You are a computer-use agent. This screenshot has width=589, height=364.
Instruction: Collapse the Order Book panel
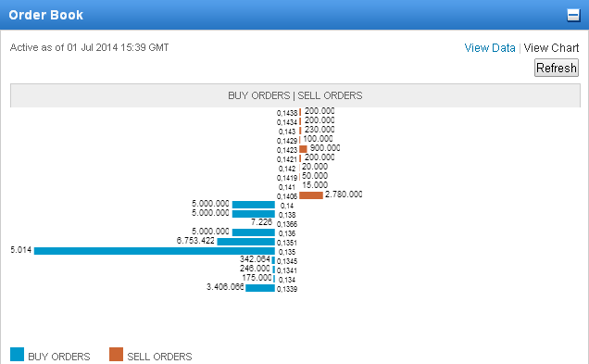(x=573, y=16)
